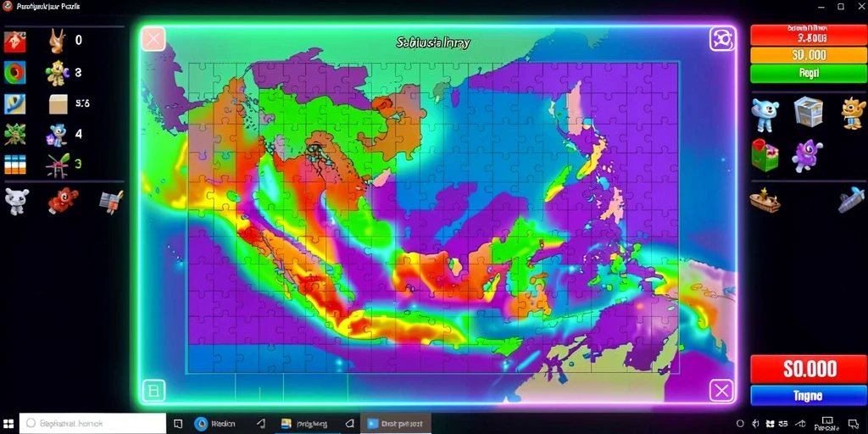Viewport: 868px width, 434px height.
Task: Select the purple one-eyed monster icon
Action: [807, 156]
